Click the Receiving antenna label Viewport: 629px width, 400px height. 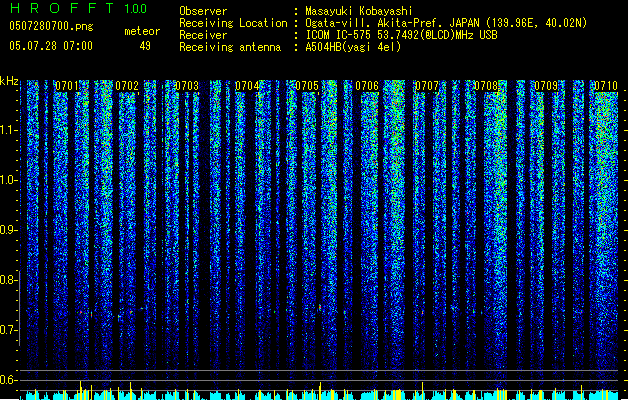(230, 47)
